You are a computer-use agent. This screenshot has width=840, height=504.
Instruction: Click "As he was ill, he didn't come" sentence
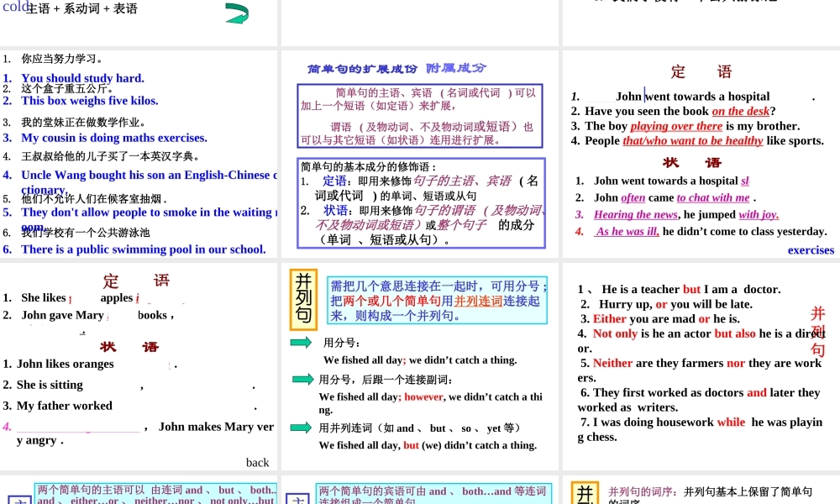pos(711,231)
